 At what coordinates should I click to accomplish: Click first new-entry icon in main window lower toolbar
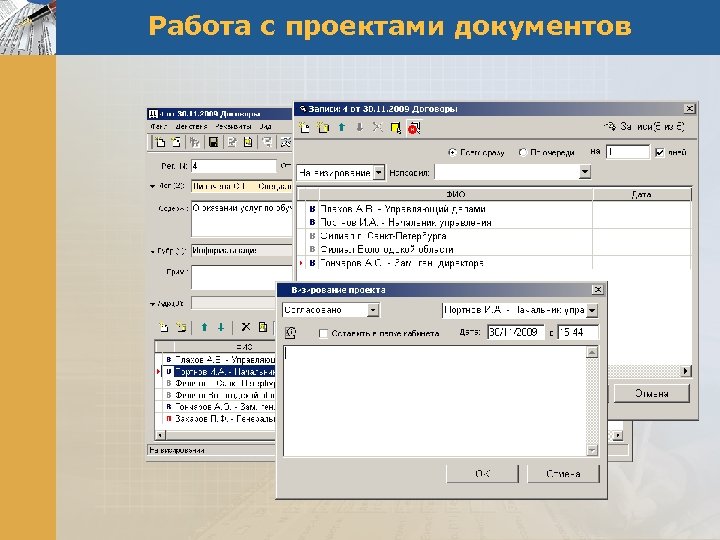tap(164, 327)
